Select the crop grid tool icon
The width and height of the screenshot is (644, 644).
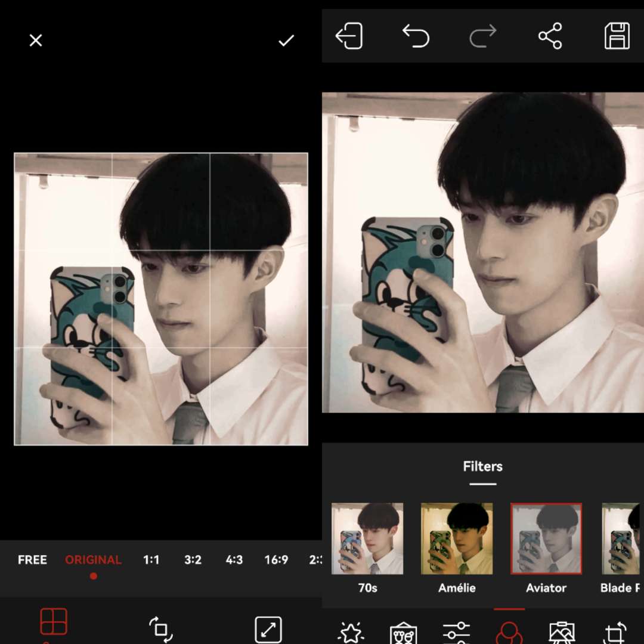pyautogui.click(x=54, y=622)
